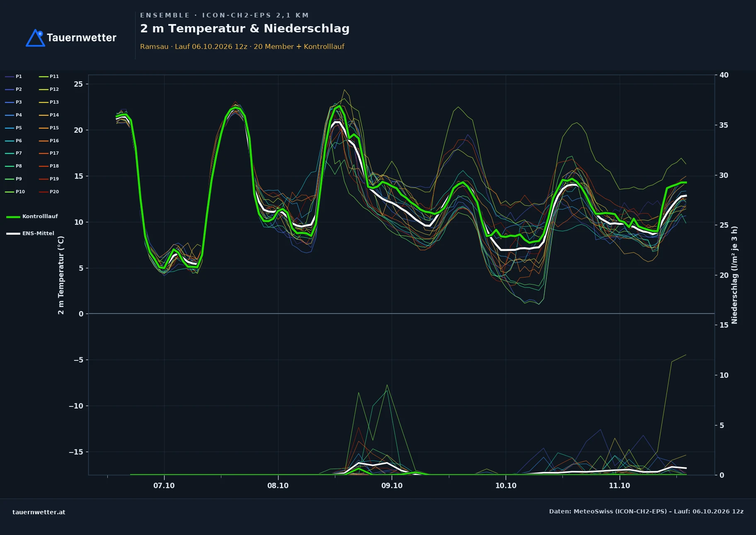Viewport: 756px width, 535px height.
Task: Click the P11 legend entry
Action: (x=49, y=77)
